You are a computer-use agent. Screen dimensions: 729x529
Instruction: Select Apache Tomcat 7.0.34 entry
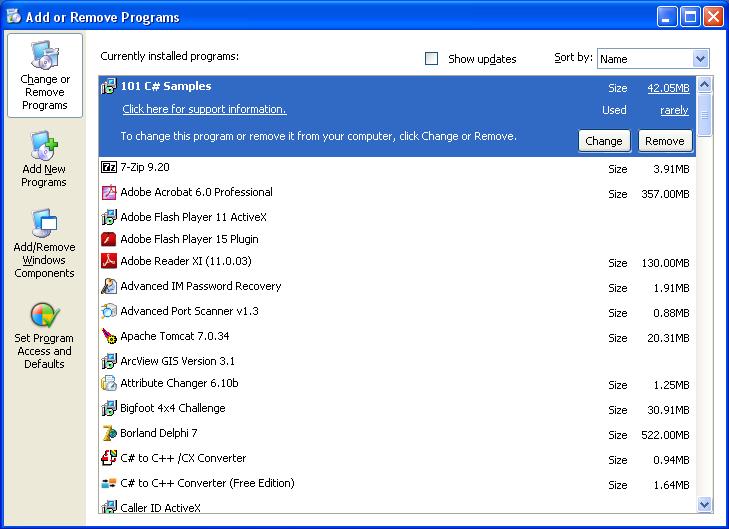397,337
